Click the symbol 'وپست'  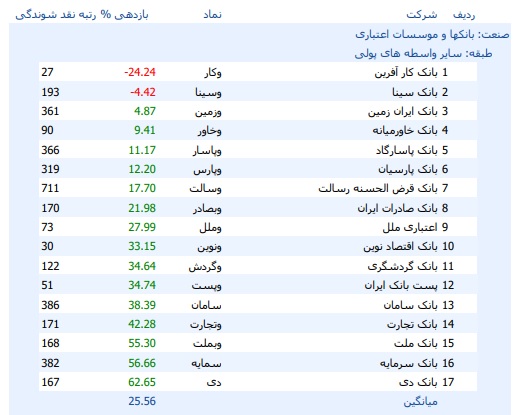coord(207,286)
